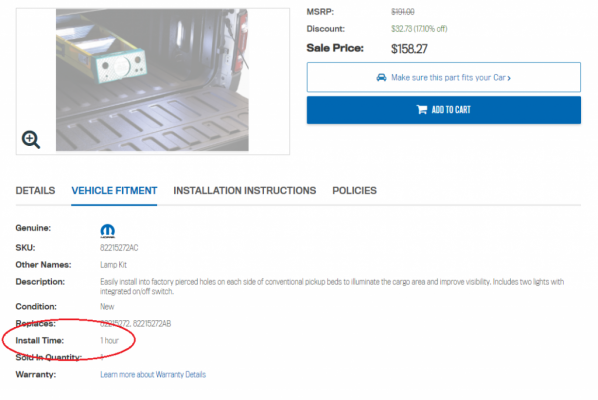Viewport: 598px width, 400px height.
Task: Open Learn more about Warranty Details link
Action: [x=153, y=374]
